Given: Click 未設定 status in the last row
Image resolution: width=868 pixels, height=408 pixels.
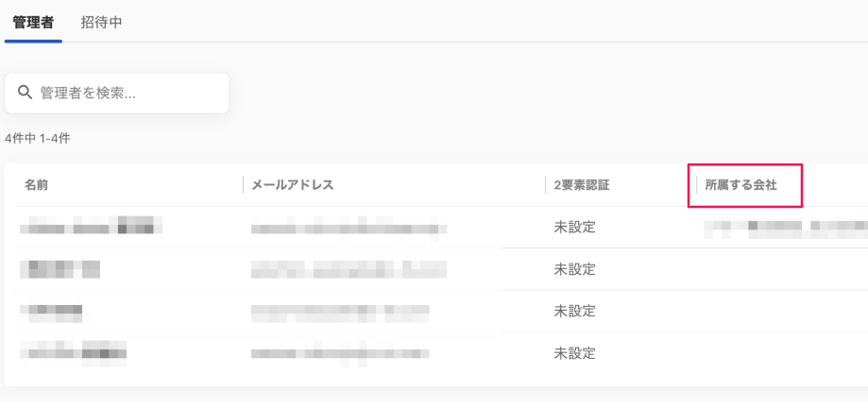Looking at the screenshot, I should [x=574, y=353].
